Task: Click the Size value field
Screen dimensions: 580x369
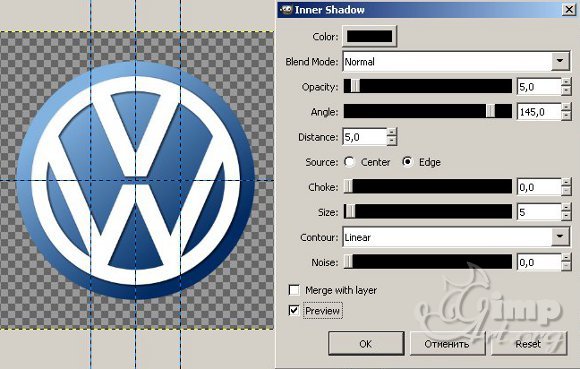Action: coord(539,212)
